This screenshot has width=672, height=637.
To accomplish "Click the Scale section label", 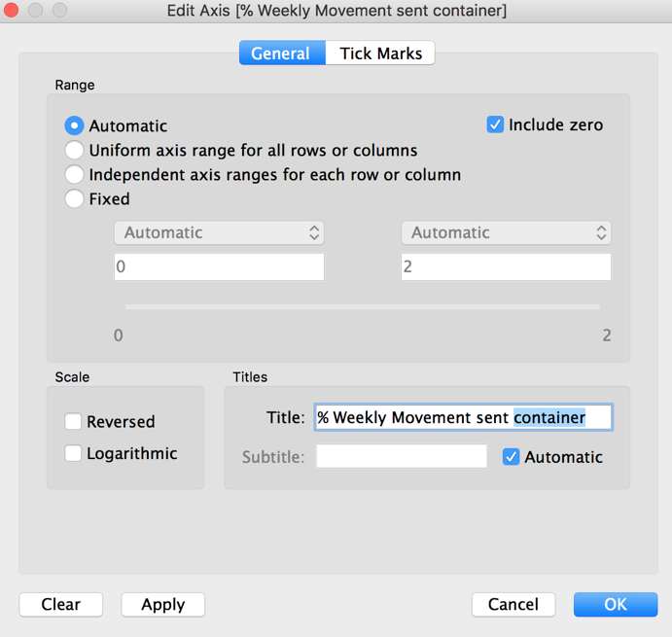I will coord(72,377).
